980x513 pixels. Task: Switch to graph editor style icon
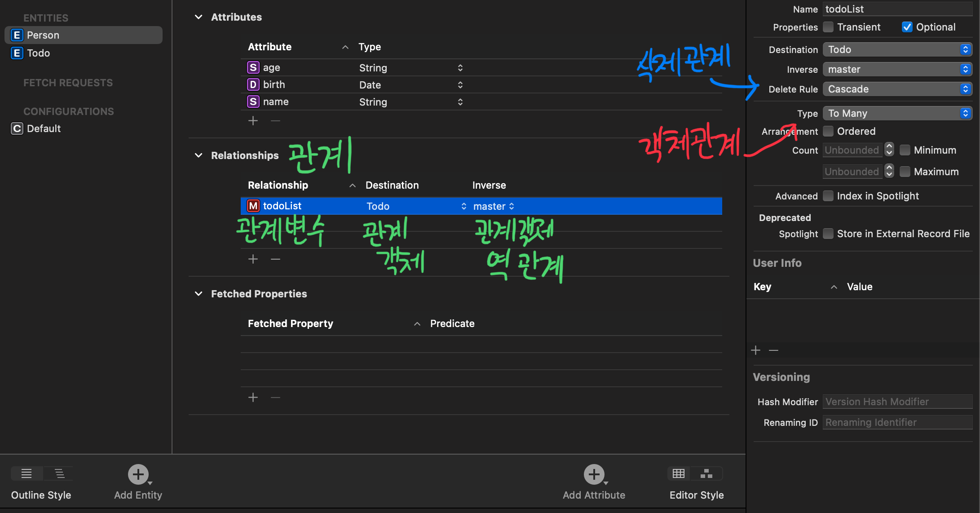pos(706,473)
